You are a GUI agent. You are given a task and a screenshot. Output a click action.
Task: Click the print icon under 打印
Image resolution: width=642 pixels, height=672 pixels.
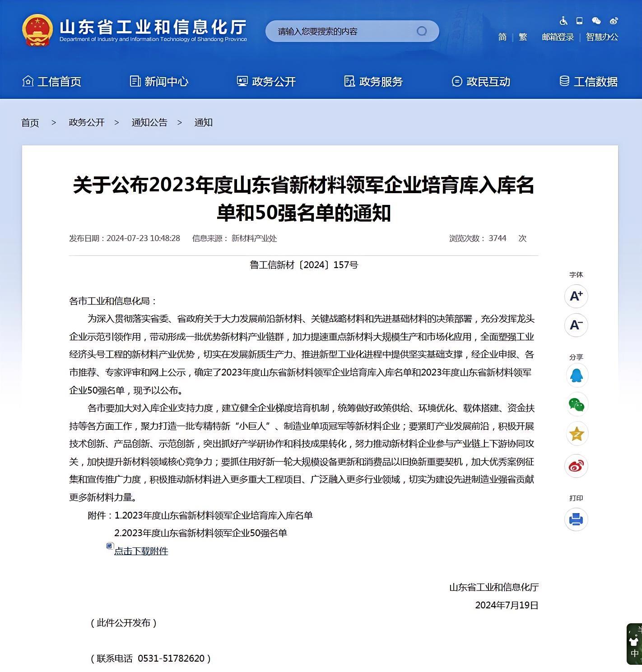point(576,520)
